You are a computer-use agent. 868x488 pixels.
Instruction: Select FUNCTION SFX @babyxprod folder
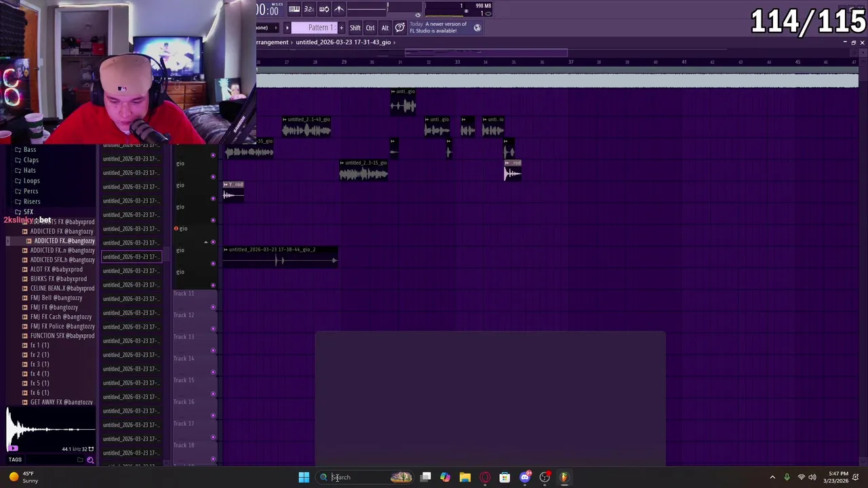click(x=62, y=335)
